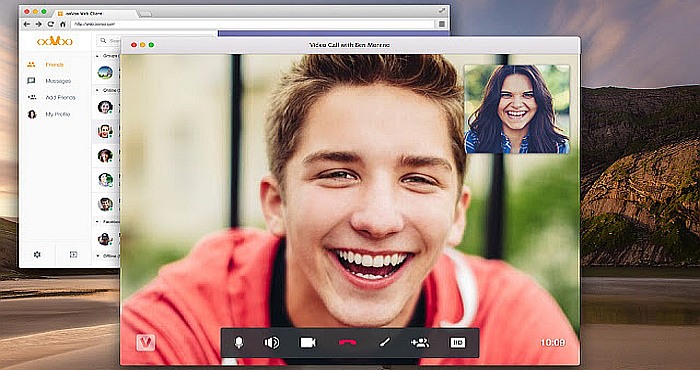Click the Add Friends group icon
Image resolution: width=700 pixels, height=370 pixels.
coord(32,97)
